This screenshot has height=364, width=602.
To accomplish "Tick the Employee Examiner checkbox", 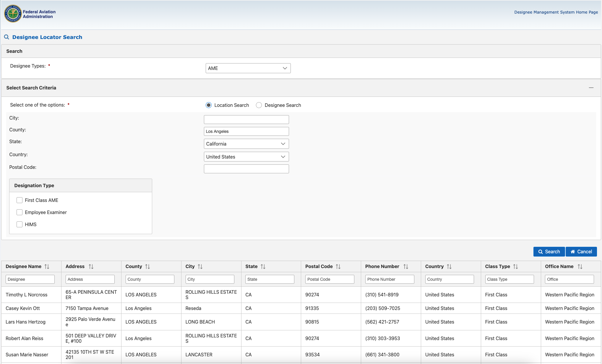I will coord(20,212).
